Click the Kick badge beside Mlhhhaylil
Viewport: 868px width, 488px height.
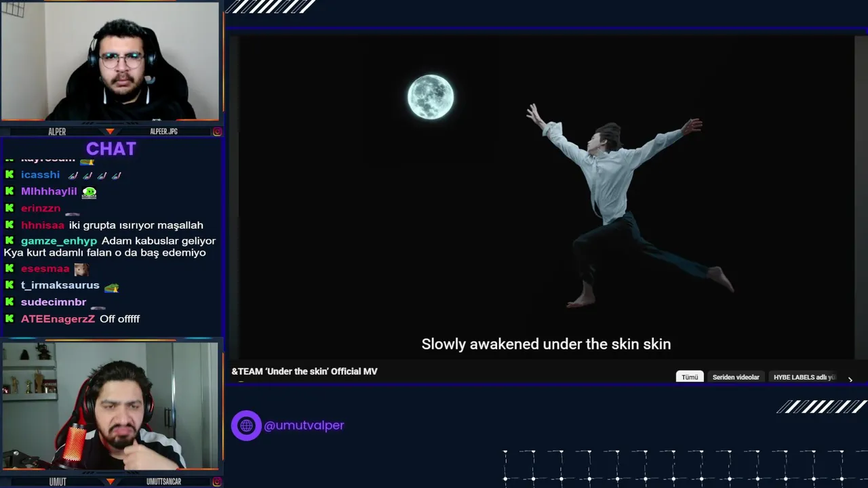[9, 192]
